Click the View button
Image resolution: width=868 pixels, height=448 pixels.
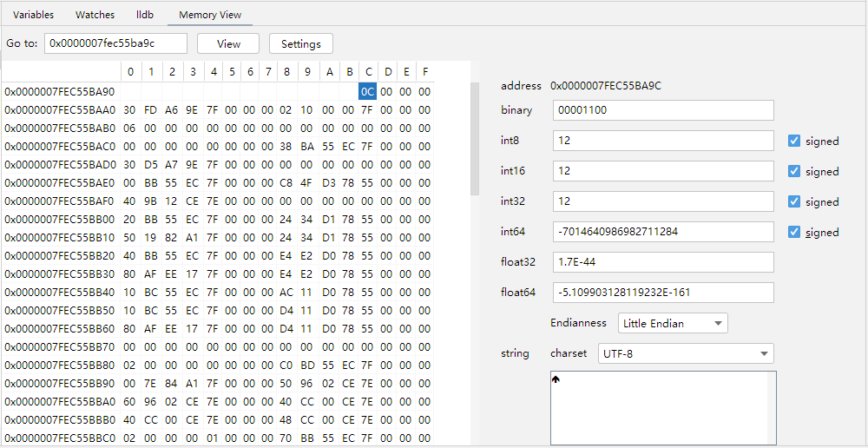coord(228,43)
